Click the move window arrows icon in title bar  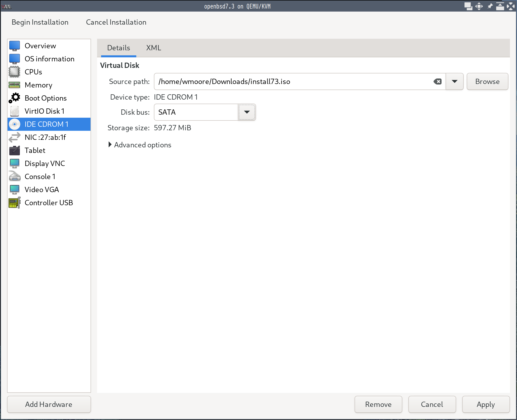tap(479, 6)
